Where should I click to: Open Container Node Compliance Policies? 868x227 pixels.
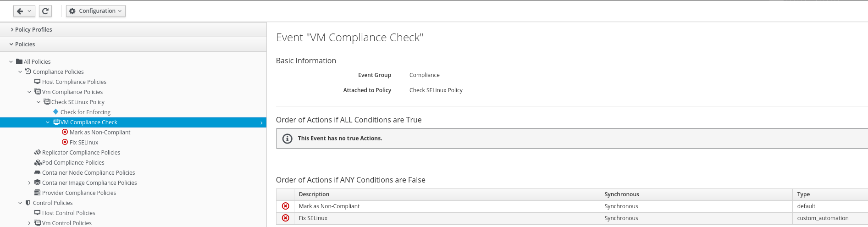(x=88, y=172)
